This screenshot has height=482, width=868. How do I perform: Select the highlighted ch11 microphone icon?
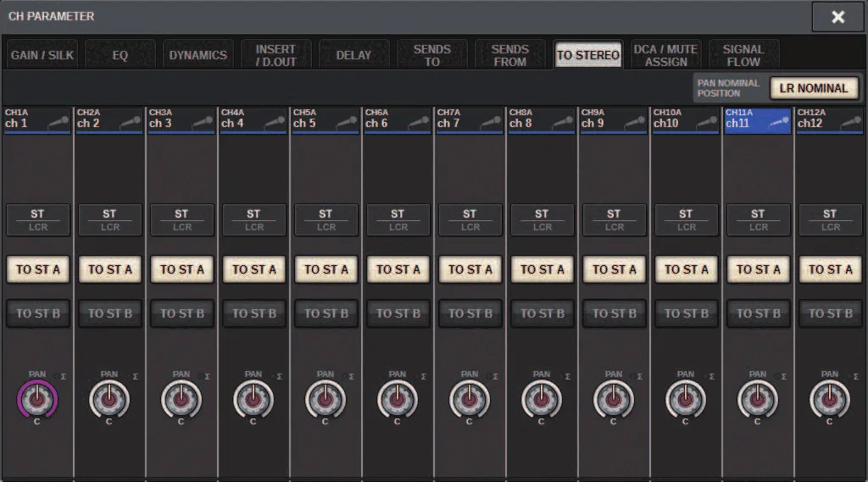(778, 122)
